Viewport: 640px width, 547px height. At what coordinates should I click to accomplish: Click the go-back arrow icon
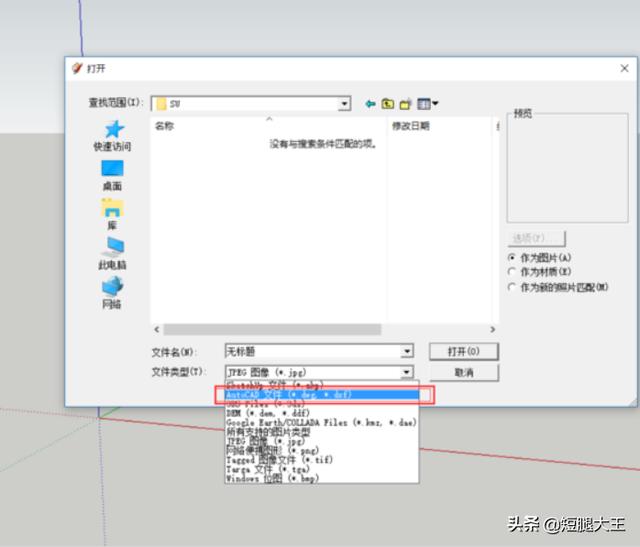tap(370, 104)
